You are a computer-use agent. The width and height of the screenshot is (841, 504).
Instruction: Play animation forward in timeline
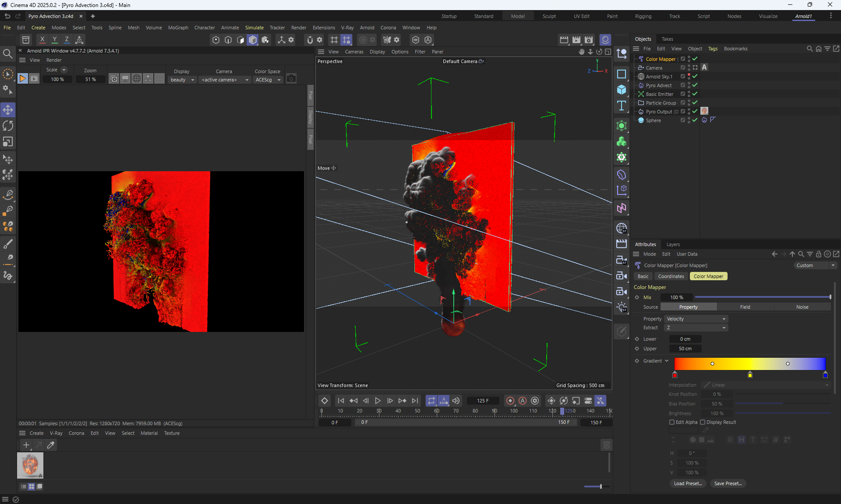point(378,401)
